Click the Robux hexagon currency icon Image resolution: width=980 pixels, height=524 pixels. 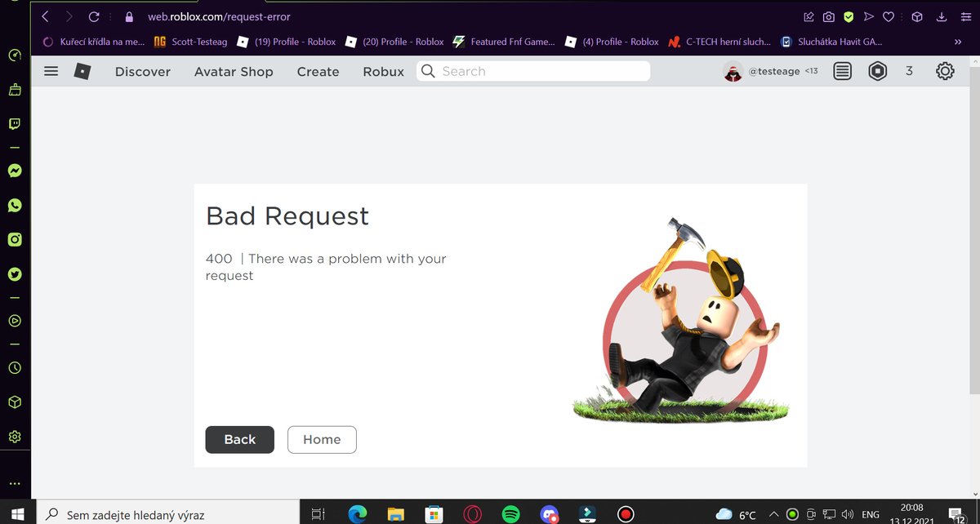click(878, 72)
